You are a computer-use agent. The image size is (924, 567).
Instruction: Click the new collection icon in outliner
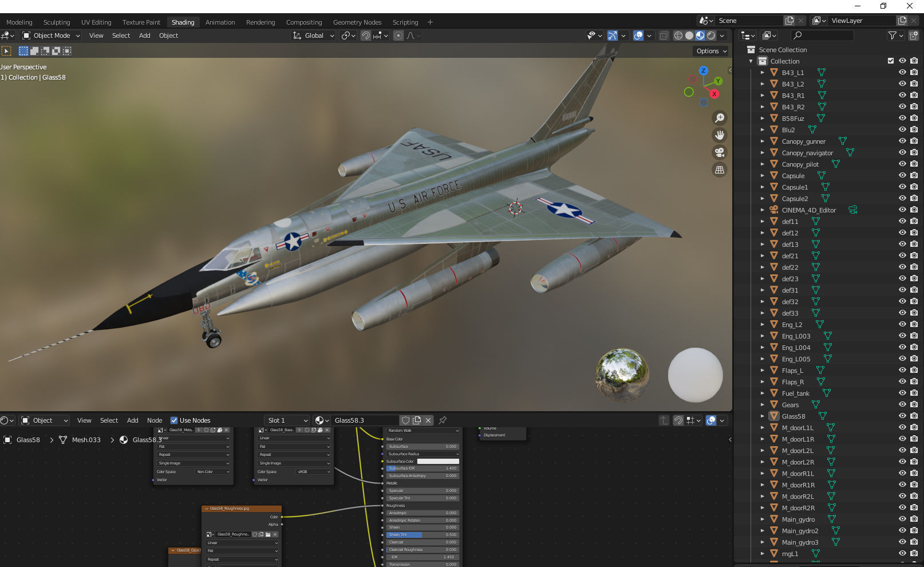click(914, 36)
